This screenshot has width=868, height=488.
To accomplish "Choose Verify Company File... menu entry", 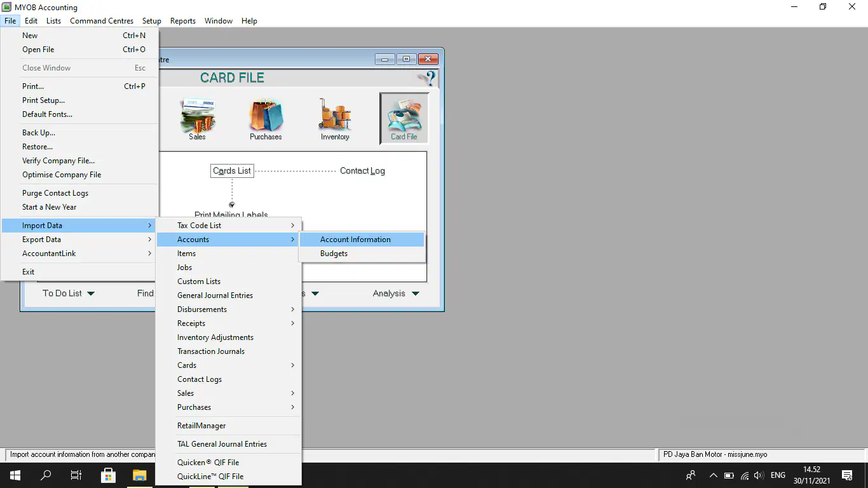I will coord(79,161).
